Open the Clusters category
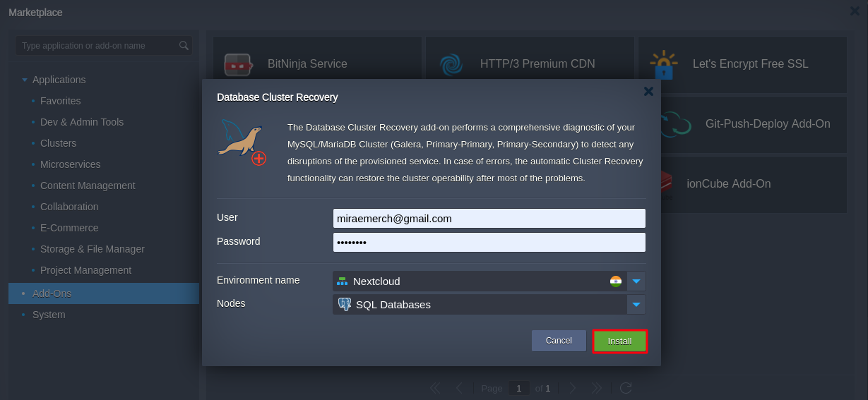868x400 pixels. [x=58, y=143]
